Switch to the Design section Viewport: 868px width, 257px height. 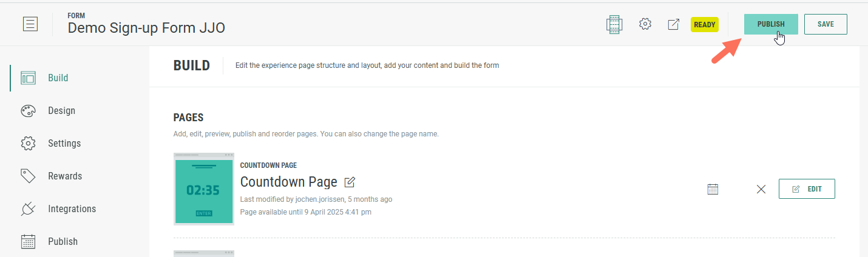[61, 111]
